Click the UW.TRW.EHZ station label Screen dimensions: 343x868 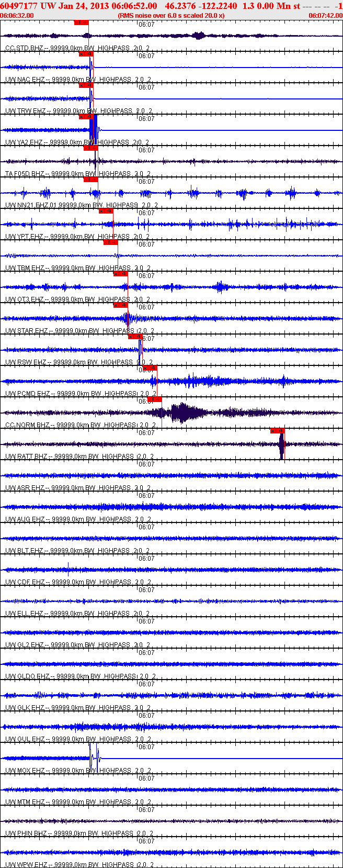pos(79,111)
